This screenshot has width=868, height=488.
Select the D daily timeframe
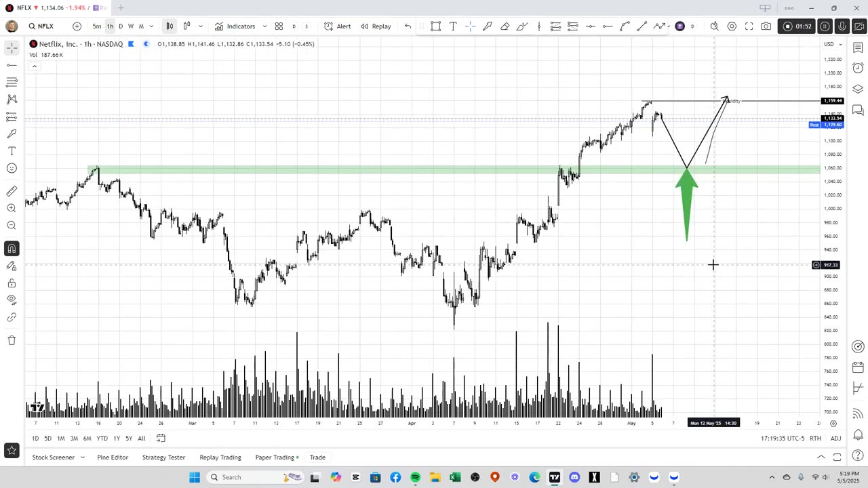tap(121, 26)
